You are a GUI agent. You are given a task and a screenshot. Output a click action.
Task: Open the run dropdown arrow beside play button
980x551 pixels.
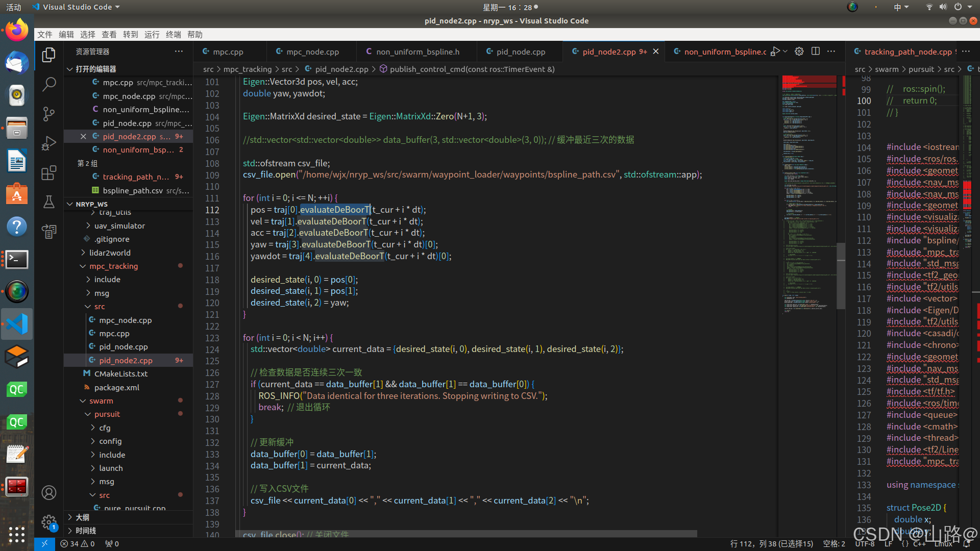point(786,52)
